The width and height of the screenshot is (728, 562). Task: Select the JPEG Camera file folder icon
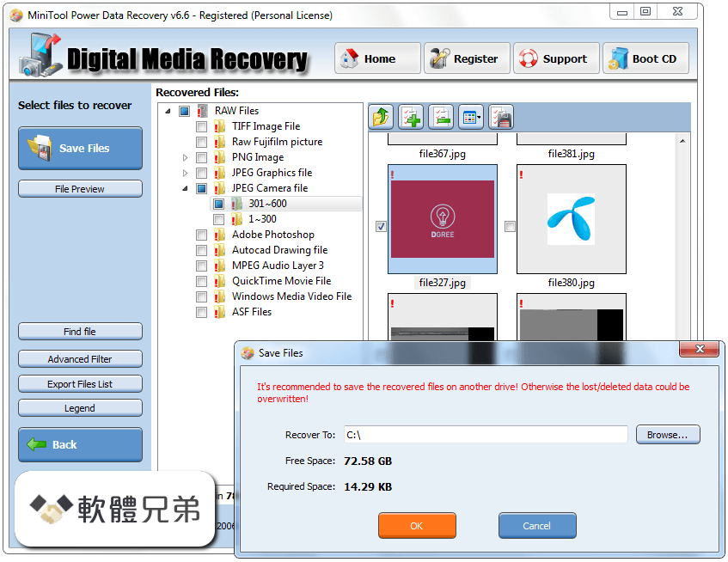(220, 188)
